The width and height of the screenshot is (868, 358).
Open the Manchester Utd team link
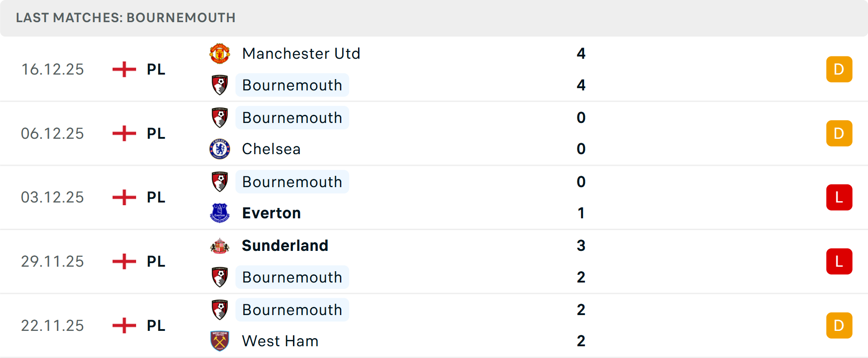(x=301, y=54)
